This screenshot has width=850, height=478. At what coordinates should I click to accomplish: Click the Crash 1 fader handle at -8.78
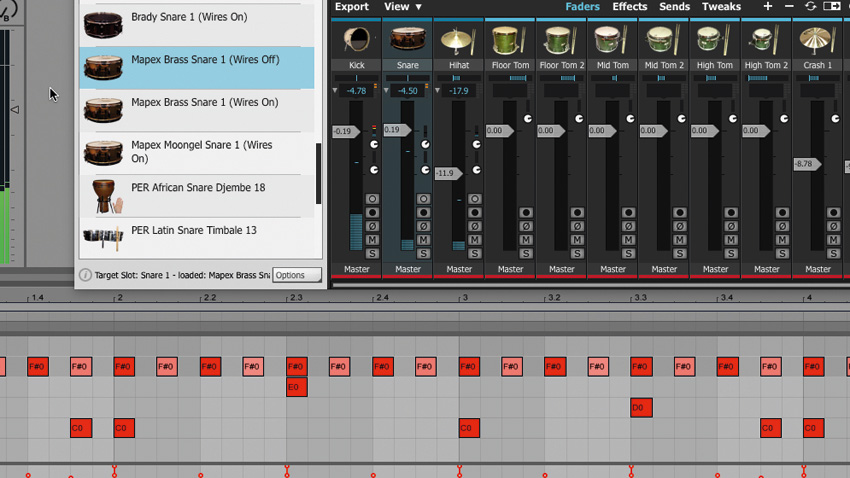[807, 164]
